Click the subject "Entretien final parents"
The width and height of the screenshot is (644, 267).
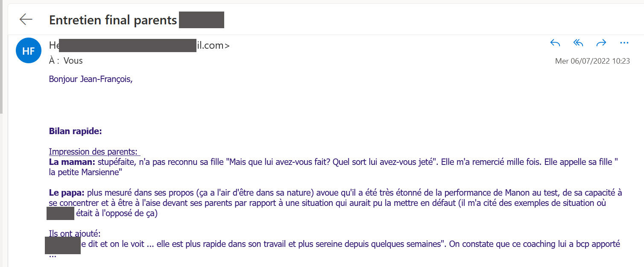click(x=113, y=20)
